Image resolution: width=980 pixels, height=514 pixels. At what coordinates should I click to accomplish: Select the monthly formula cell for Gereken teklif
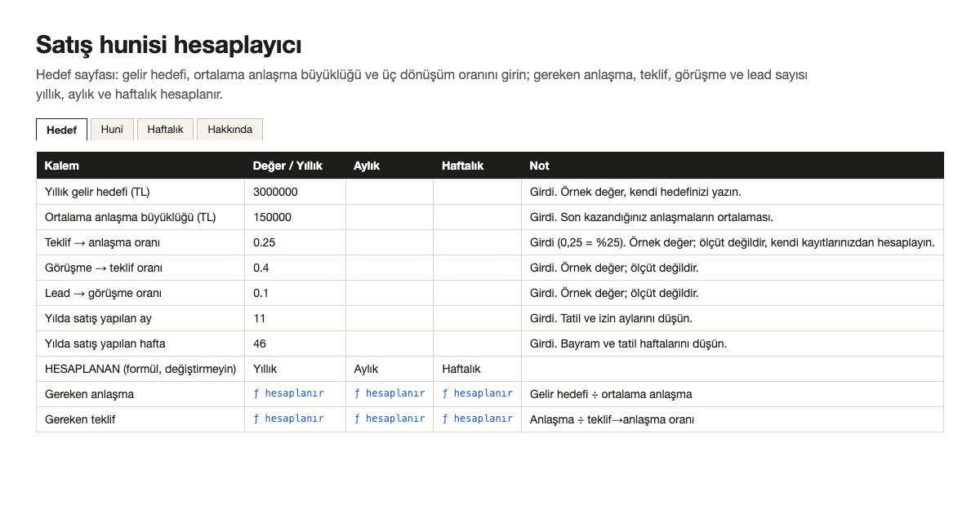(x=390, y=419)
